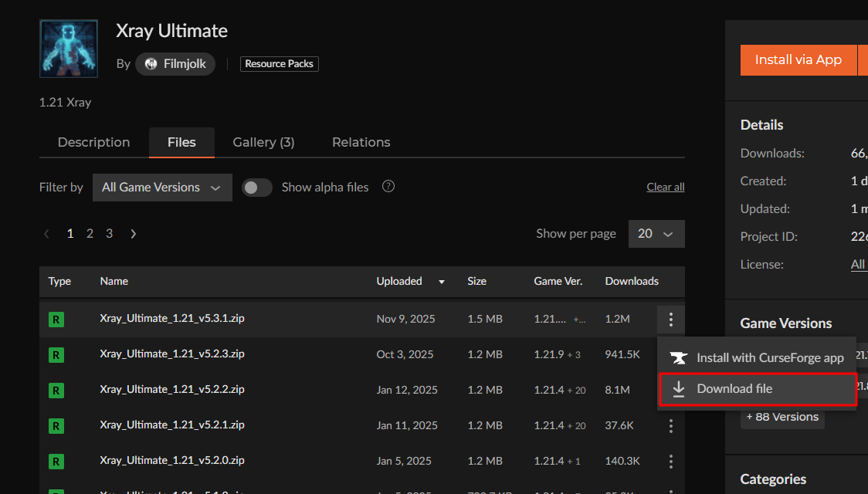Click the Jan 5, 2025 upload date
This screenshot has width=868, height=494.
point(404,461)
